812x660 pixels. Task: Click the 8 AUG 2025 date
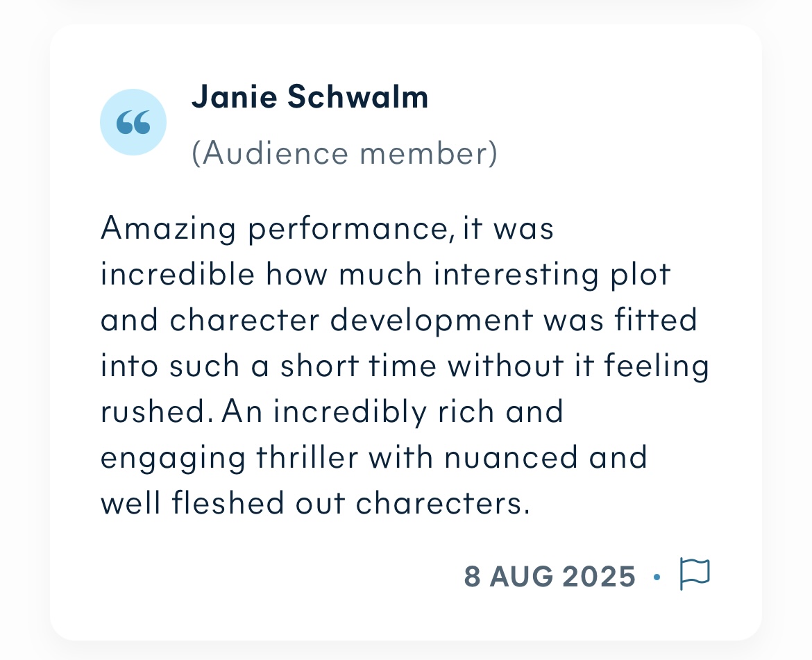(550, 576)
